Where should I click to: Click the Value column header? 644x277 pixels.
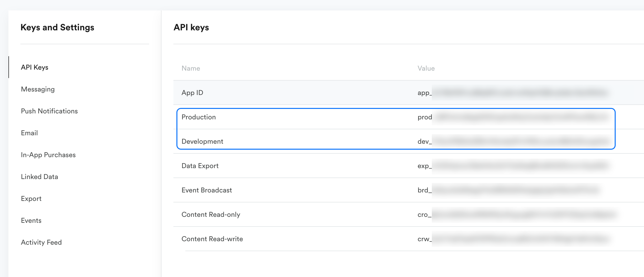(426, 68)
